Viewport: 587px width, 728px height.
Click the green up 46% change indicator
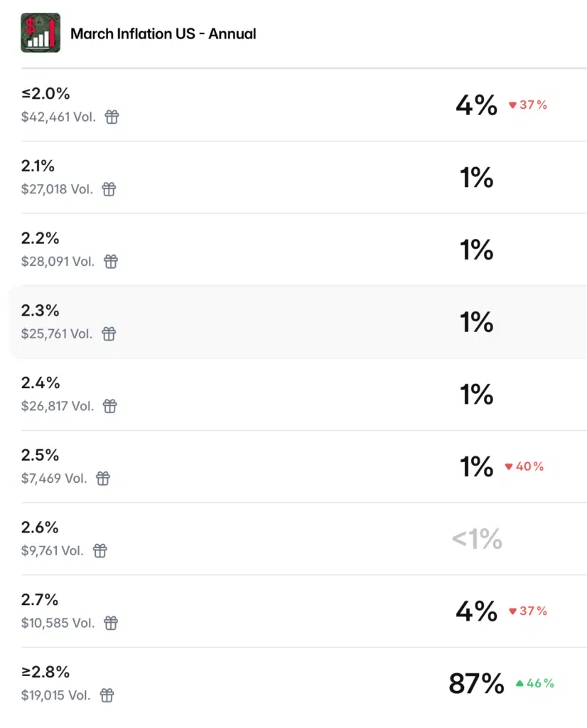click(x=534, y=683)
